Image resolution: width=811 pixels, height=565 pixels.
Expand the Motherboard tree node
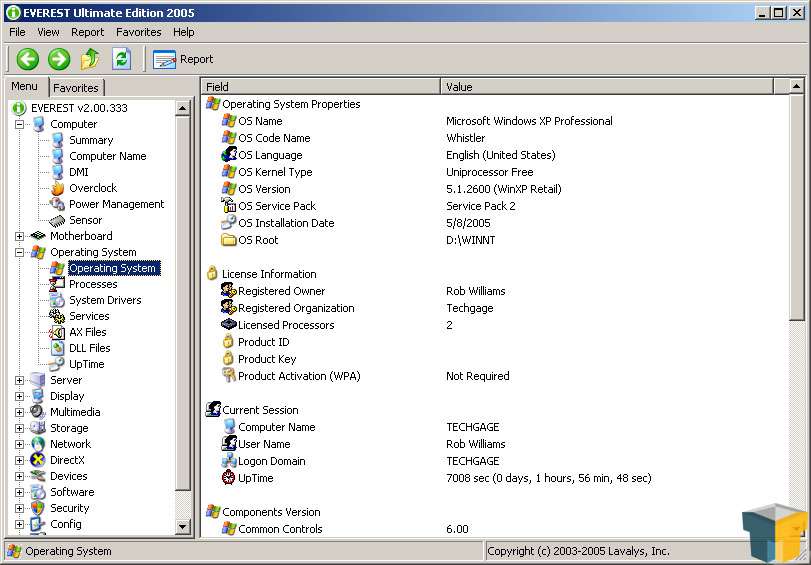click(x=19, y=236)
